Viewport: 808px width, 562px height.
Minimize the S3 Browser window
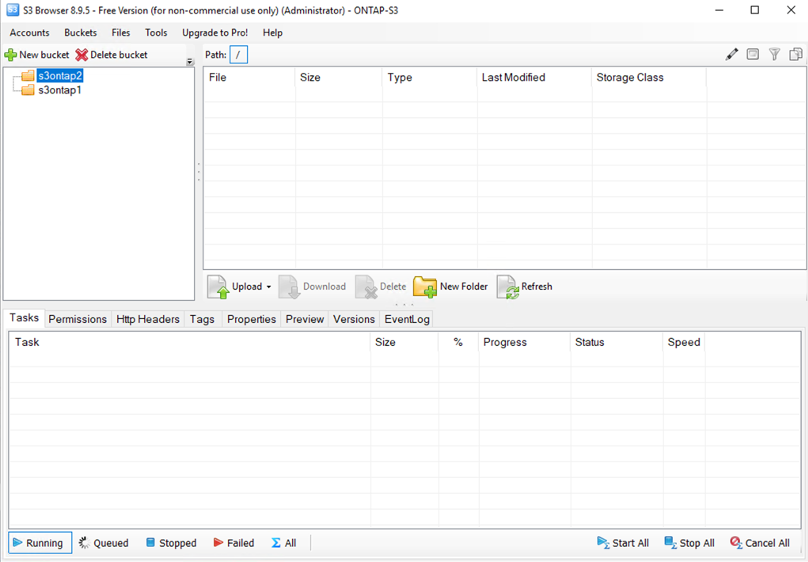click(719, 10)
